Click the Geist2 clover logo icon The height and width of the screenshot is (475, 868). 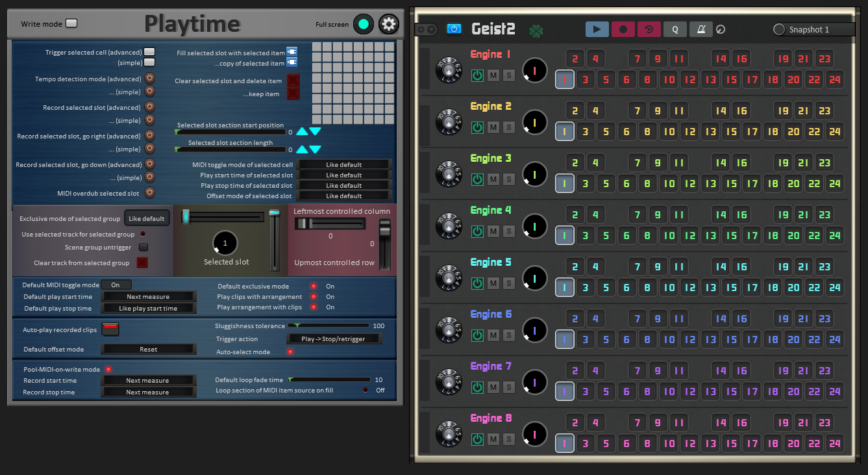(536, 30)
